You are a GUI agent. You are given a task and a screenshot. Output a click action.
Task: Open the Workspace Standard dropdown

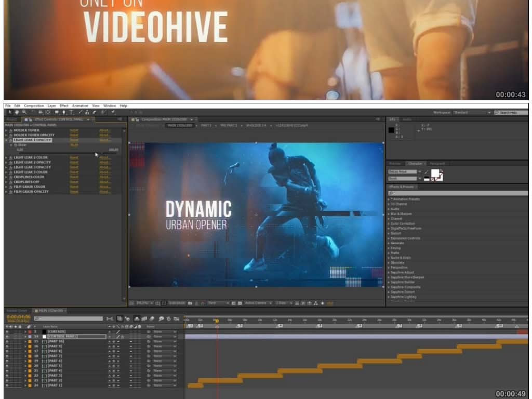[x=472, y=112]
